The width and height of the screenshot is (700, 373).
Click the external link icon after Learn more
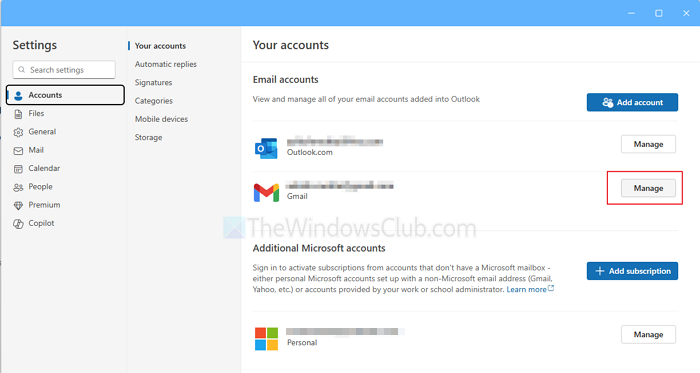click(x=551, y=288)
